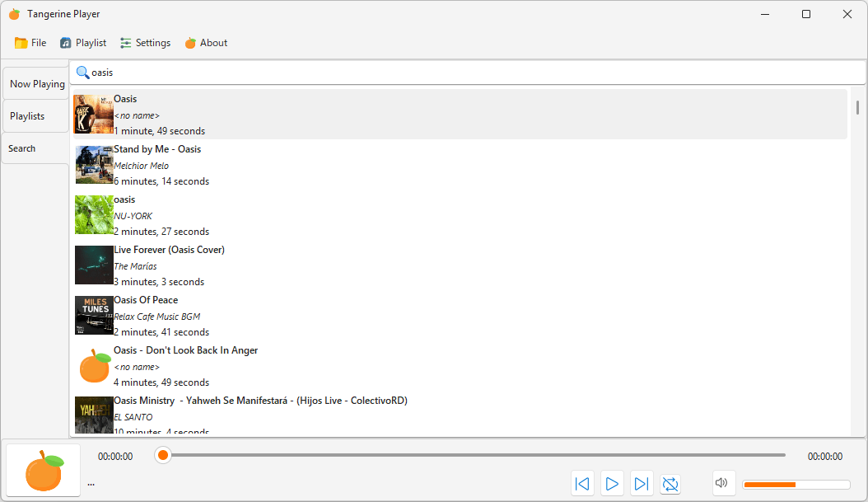
Task: Switch to the Now Playing tab
Action: tap(36, 84)
